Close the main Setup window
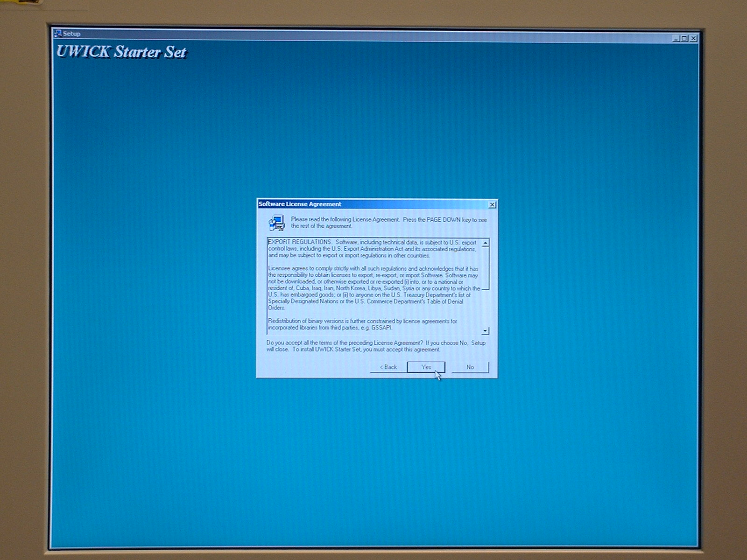This screenshot has width=747, height=560. tap(694, 38)
